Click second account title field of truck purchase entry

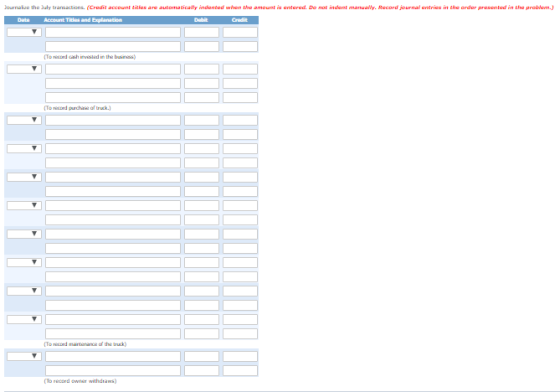tap(113, 84)
